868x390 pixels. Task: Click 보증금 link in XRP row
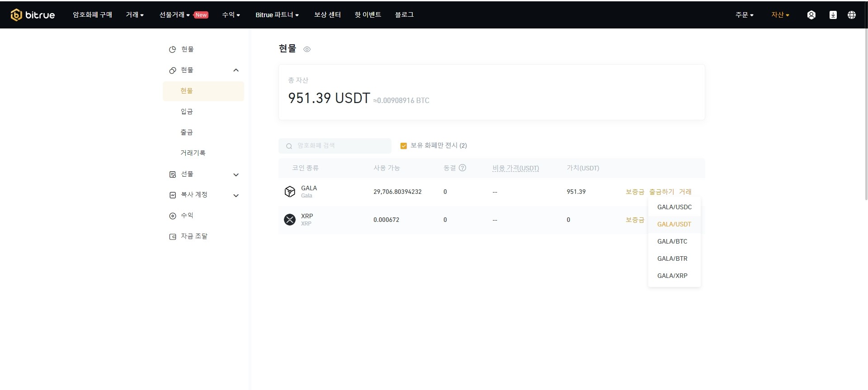tap(635, 220)
